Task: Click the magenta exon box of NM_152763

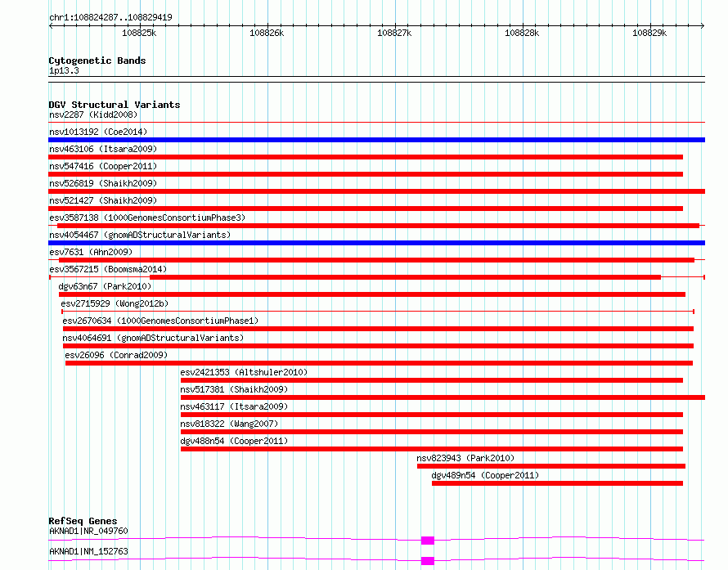Action: point(428,561)
